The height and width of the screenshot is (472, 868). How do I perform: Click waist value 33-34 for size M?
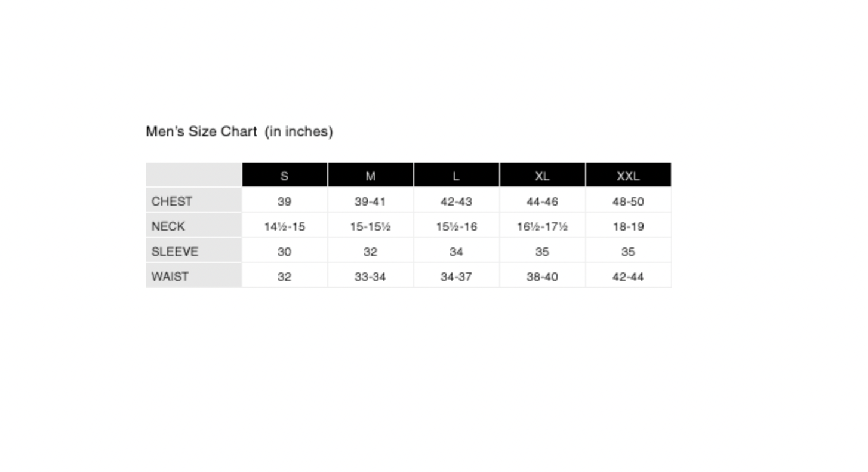coord(371,277)
